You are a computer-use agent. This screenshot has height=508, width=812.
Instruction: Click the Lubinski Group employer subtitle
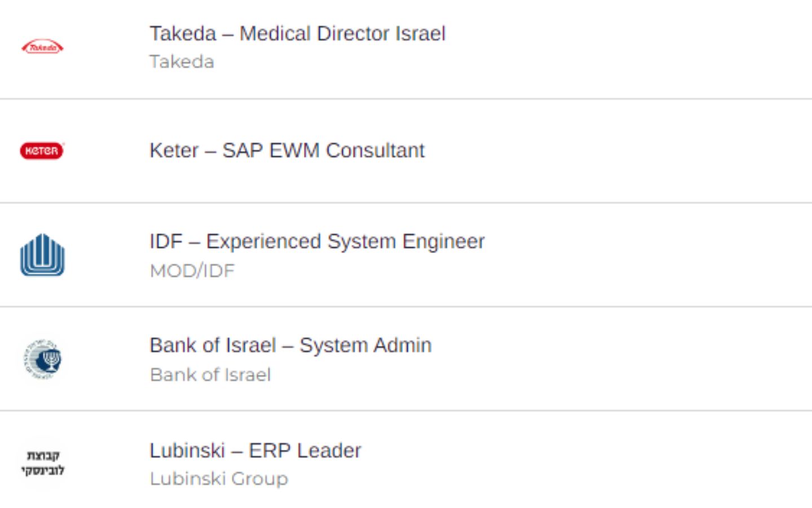pyautogui.click(x=219, y=479)
